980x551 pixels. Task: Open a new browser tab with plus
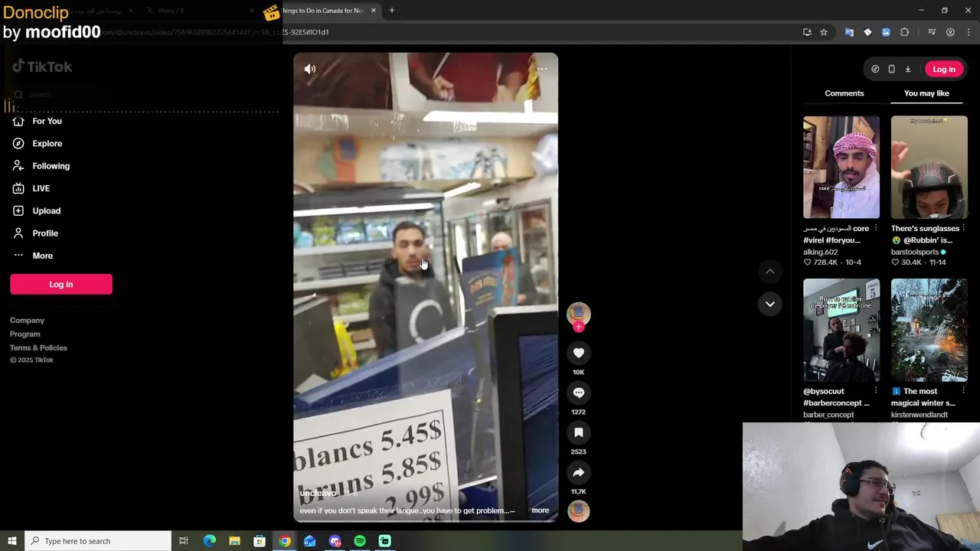pos(391,10)
